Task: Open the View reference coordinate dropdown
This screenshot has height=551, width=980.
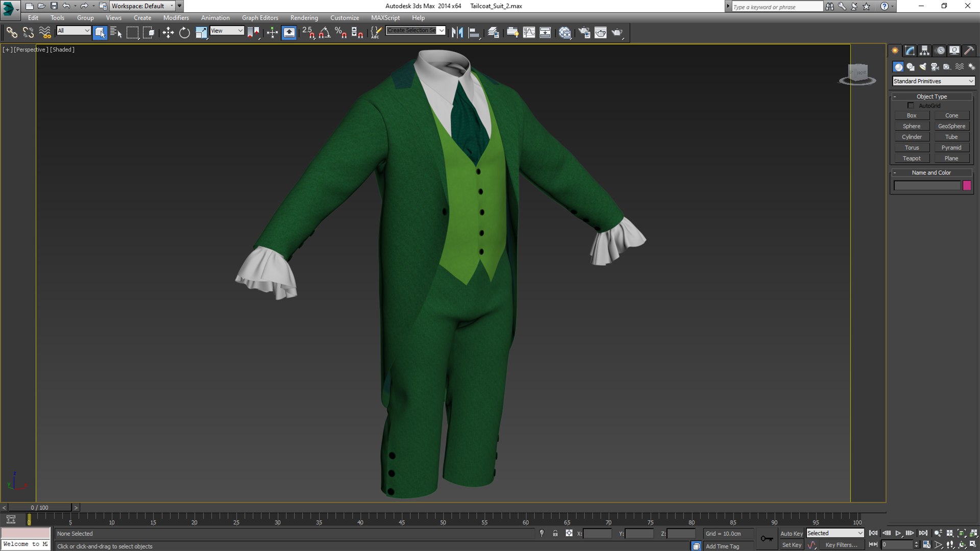Action: point(227,31)
